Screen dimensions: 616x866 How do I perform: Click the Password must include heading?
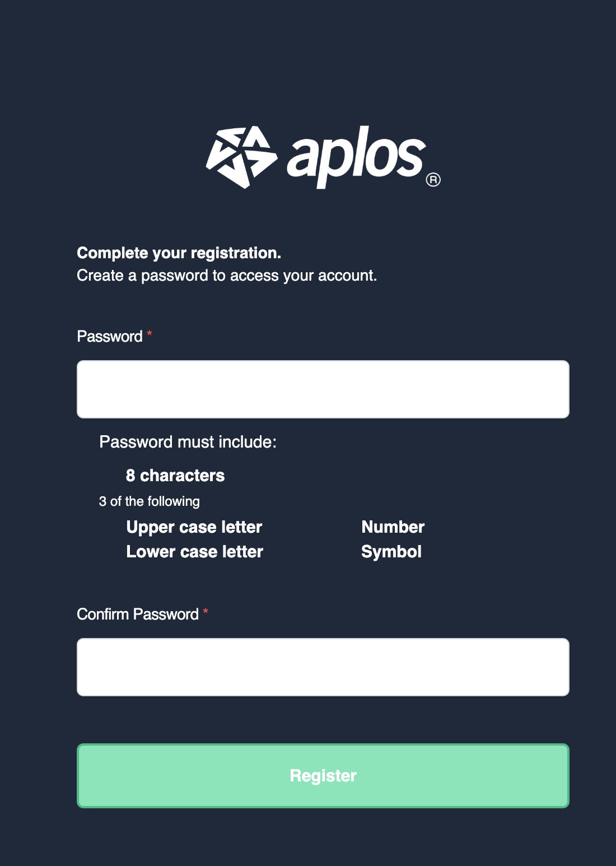coord(188,442)
